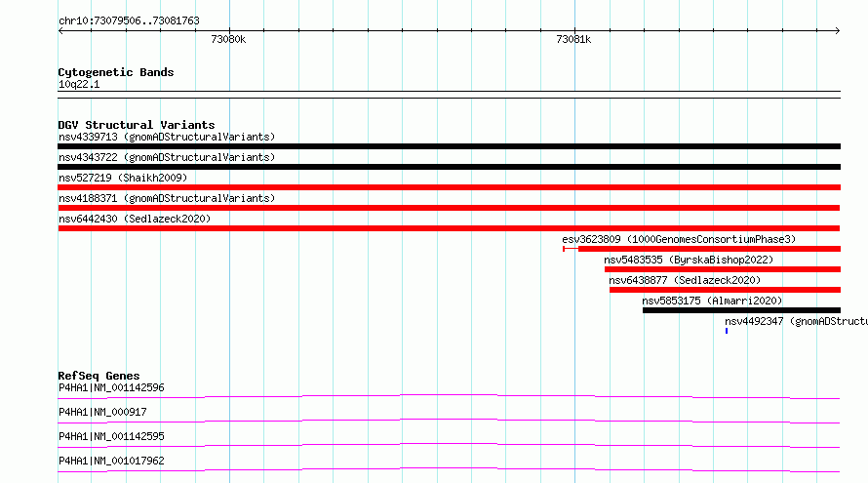
Task: Click the left arrow of the ruler
Action: (60, 31)
